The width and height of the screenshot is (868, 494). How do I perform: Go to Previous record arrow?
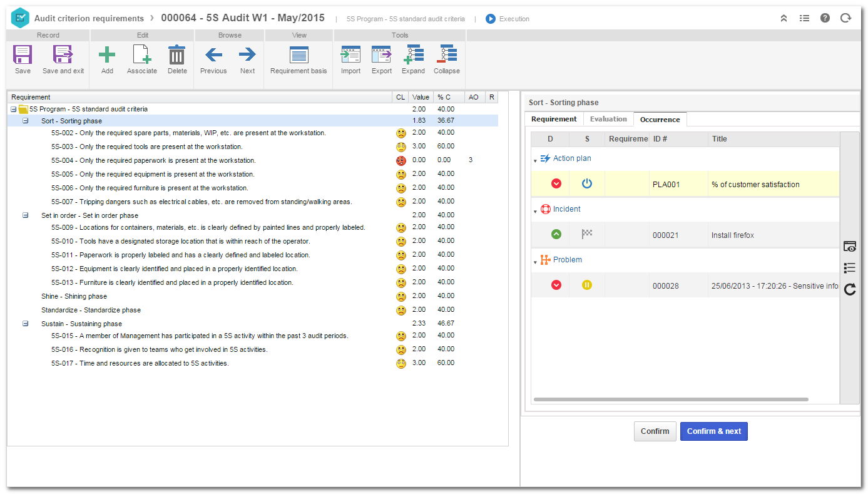[213, 55]
